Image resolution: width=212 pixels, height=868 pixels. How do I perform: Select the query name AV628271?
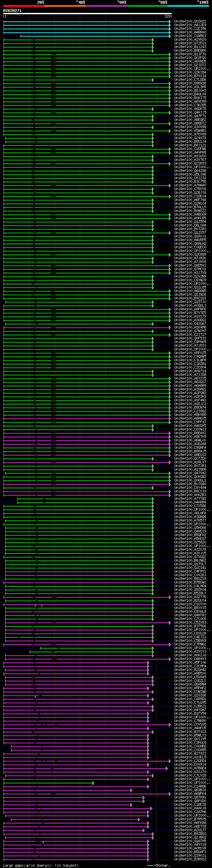tap(13, 11)
